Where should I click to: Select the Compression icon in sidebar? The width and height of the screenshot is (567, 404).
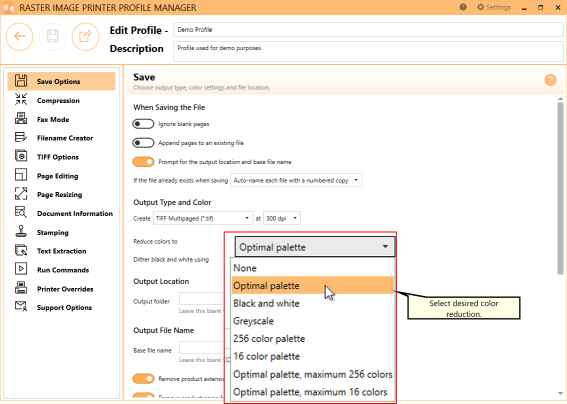point(21,99)
